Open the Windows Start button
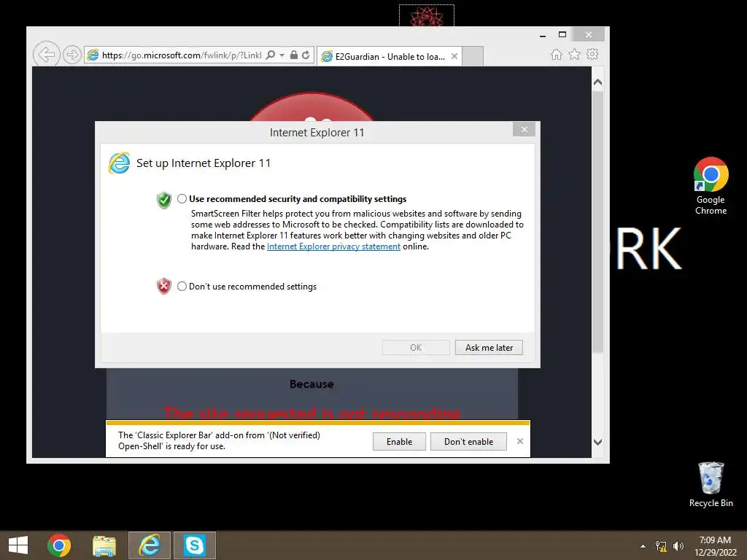Image resolution: width=747 pixels, height=560 pixels. coord(18,545)
